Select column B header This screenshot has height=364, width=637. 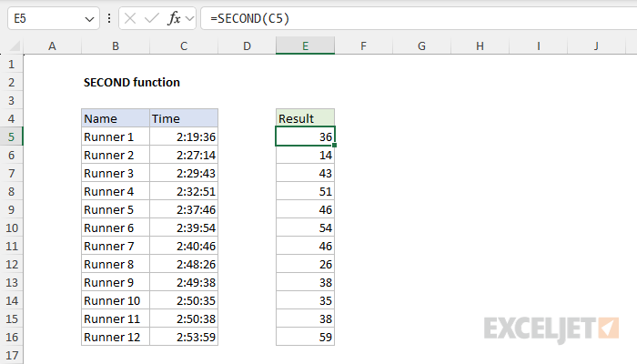(116, 45)
